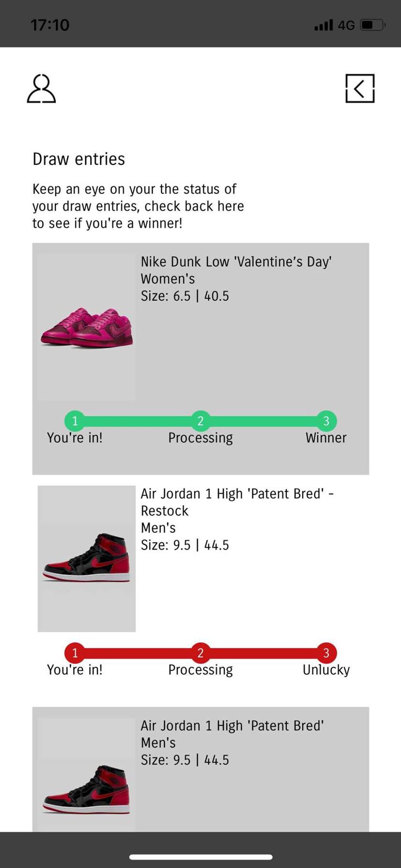Select red step 2 Processing marker

point(200,653)
